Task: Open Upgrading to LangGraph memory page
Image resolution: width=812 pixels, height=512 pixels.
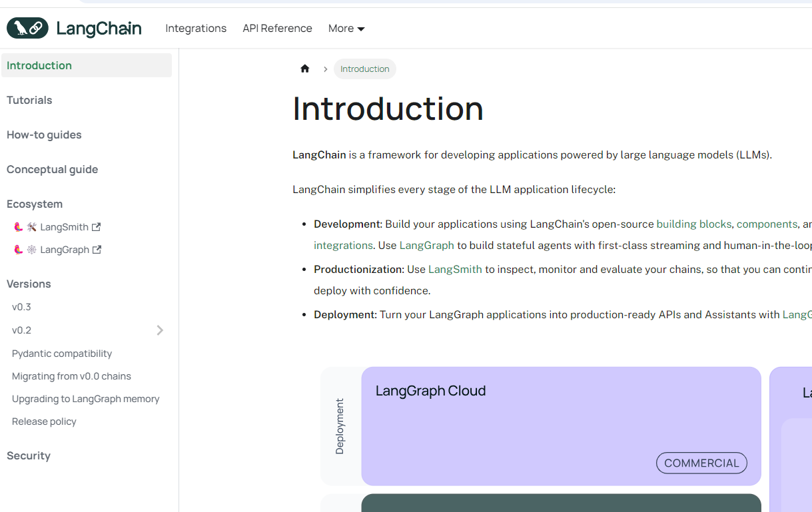Action: 87,399
